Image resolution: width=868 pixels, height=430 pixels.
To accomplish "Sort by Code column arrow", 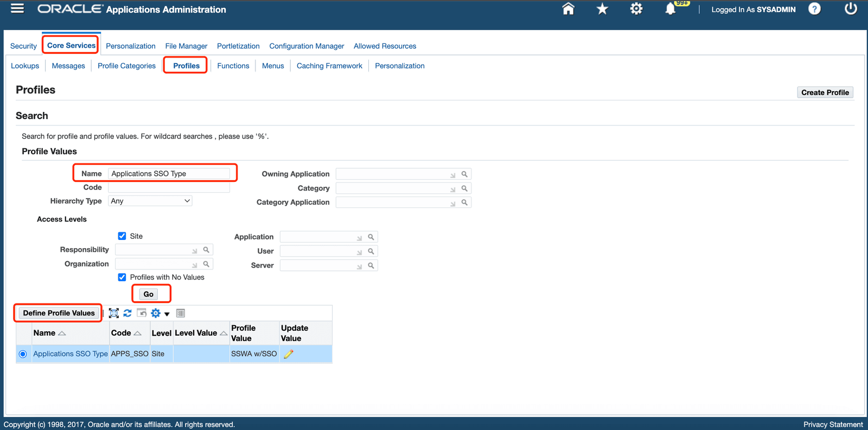I will pos(137,333).
